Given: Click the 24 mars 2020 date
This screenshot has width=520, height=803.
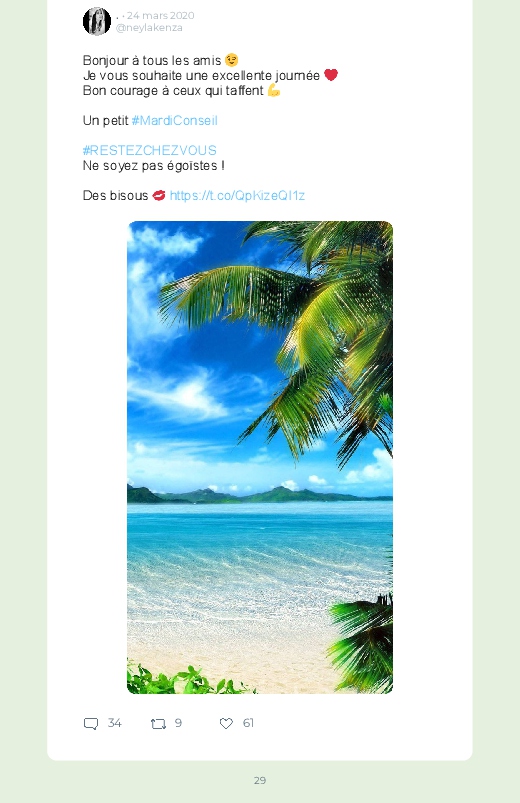Looking at the screenshot, I should [161, 15].
